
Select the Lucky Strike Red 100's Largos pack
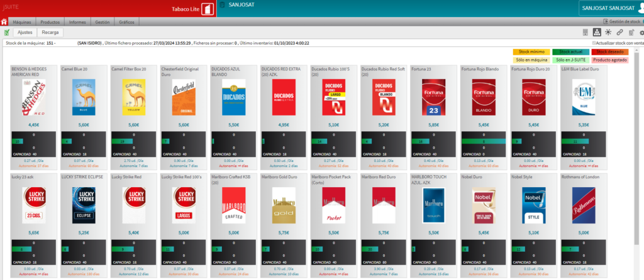tap(184, 205)
